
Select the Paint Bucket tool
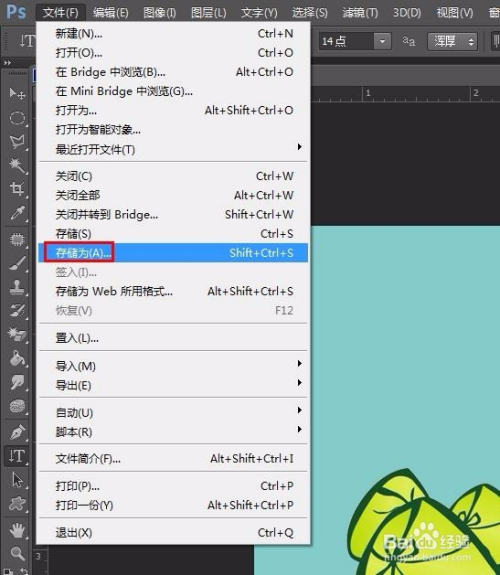point(17,358)
